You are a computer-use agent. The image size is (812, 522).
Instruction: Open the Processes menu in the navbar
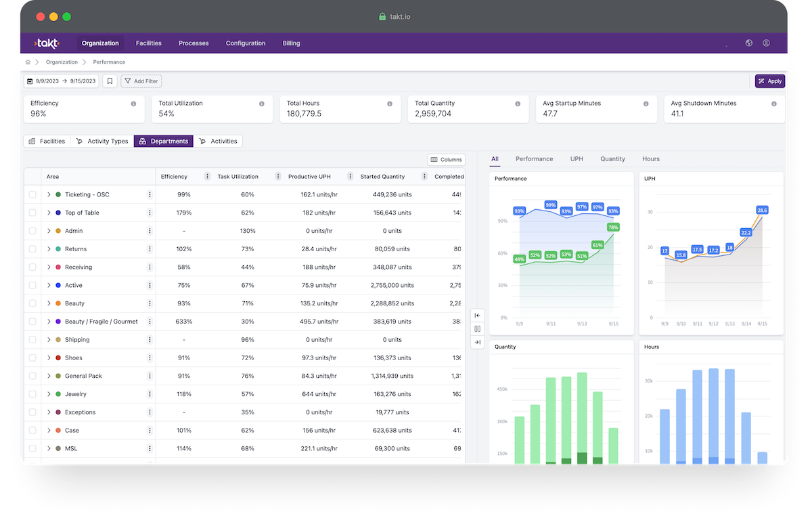[x=194, y=43]
